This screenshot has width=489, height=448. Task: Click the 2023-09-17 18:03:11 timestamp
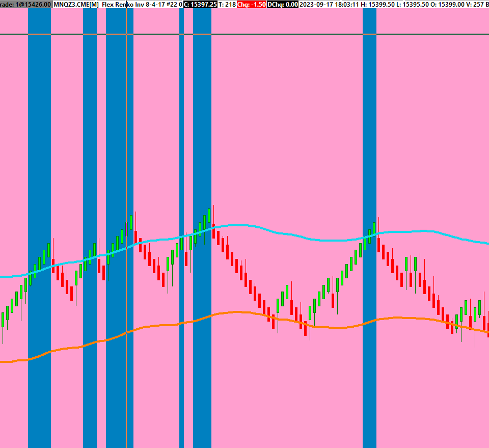330,5
